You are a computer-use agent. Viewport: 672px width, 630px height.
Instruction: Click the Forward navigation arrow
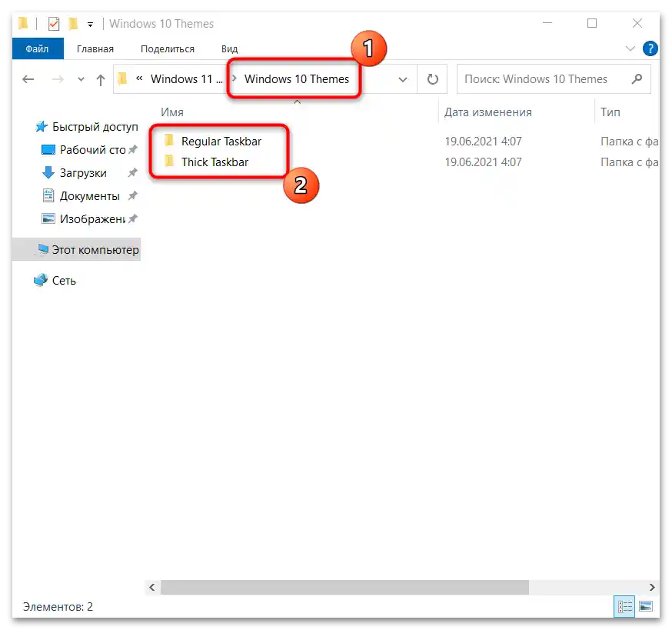tap(58, 79)
